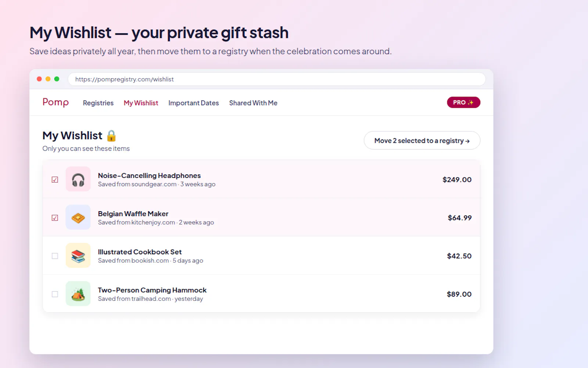Select the My Wishlist nav tab

(141, 103)
